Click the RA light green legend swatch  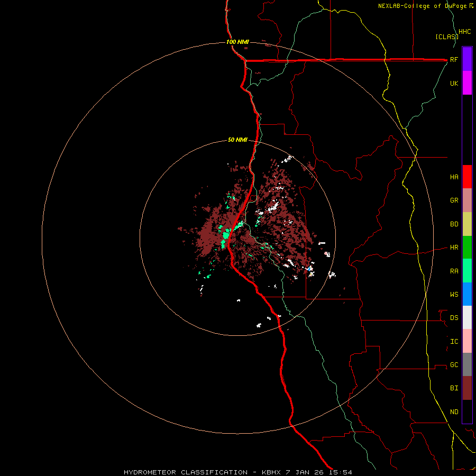pos(467,271)
